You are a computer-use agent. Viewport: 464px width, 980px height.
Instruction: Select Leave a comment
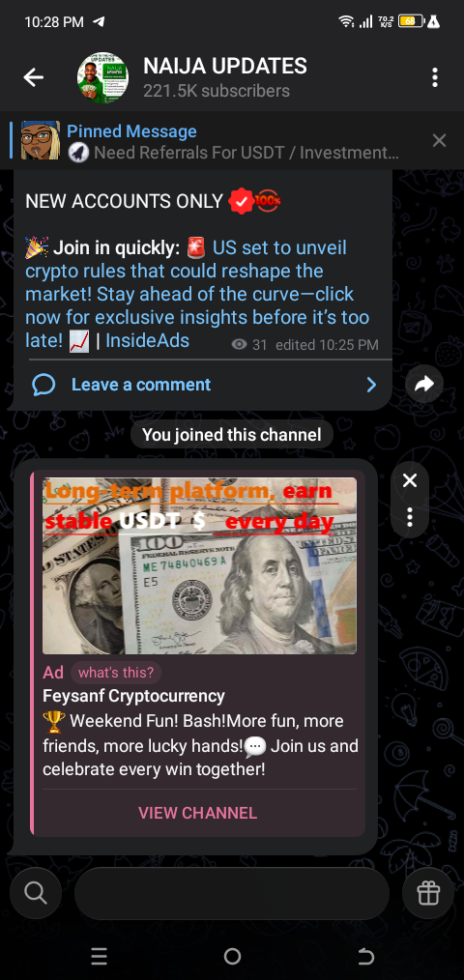[141, 385]
